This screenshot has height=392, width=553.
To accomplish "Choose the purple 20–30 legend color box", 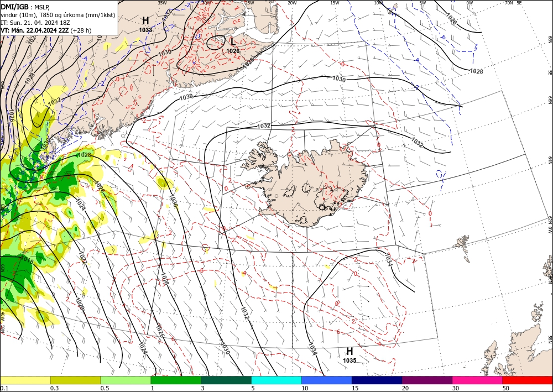I will [427, 380].
